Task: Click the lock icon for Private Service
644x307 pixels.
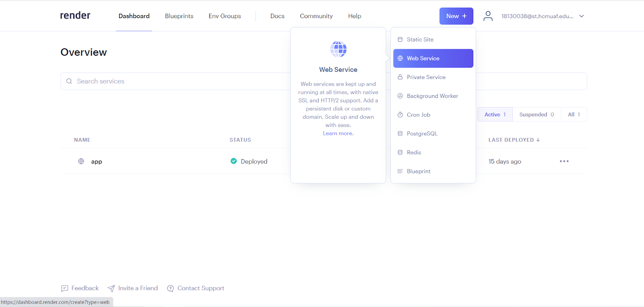Action: click(400, 77)
